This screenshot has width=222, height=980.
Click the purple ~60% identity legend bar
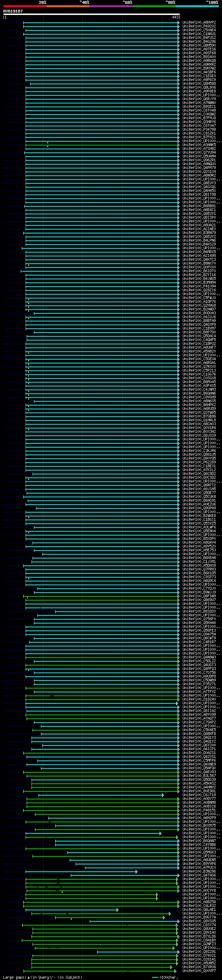111,6
